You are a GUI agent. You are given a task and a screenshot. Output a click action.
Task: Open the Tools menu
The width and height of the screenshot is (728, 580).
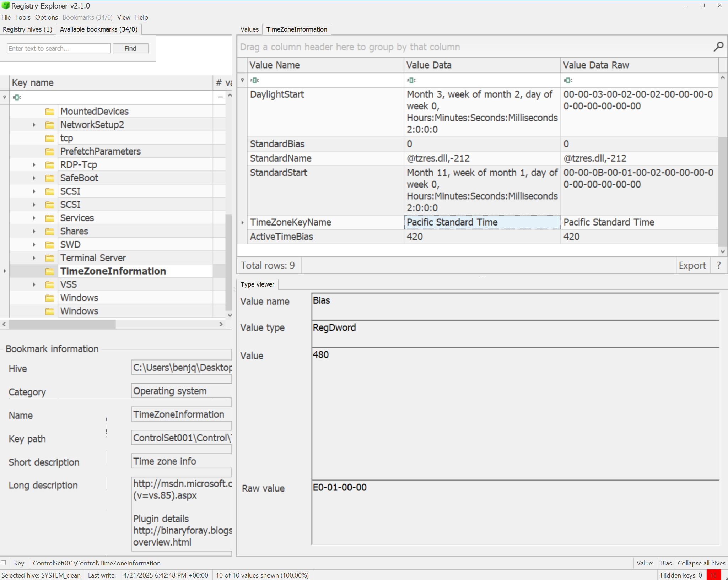pyautogui.click(x=23, y=17)
